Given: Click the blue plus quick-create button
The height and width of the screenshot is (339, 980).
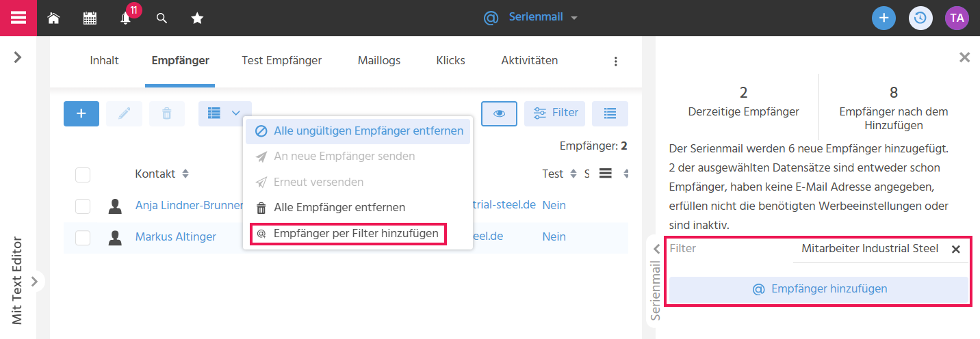Looking at the screenshot, I should tap(884, 18).
